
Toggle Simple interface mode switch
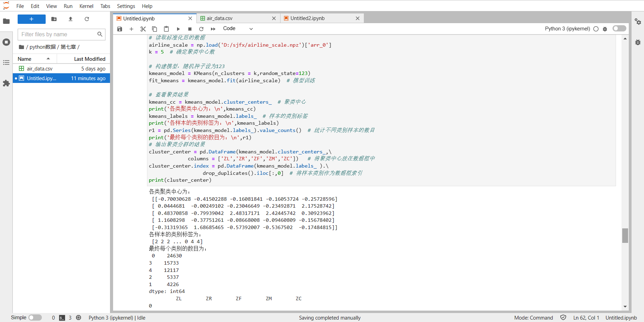click(x=35, y=318)
